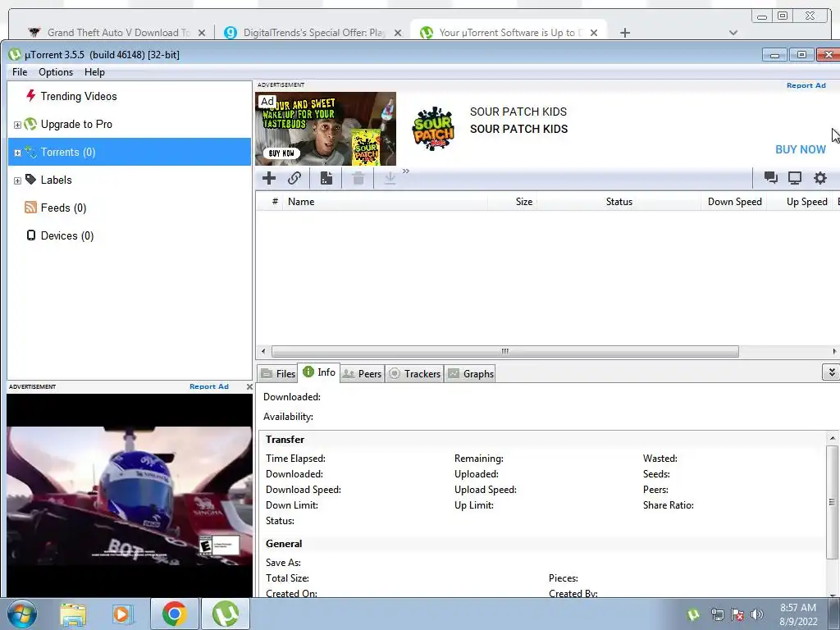Click the horizontal scrollbar thumb of torrent list
Image resolution: width=840 pixels, height=630 pixels.
tap(505, 351)
